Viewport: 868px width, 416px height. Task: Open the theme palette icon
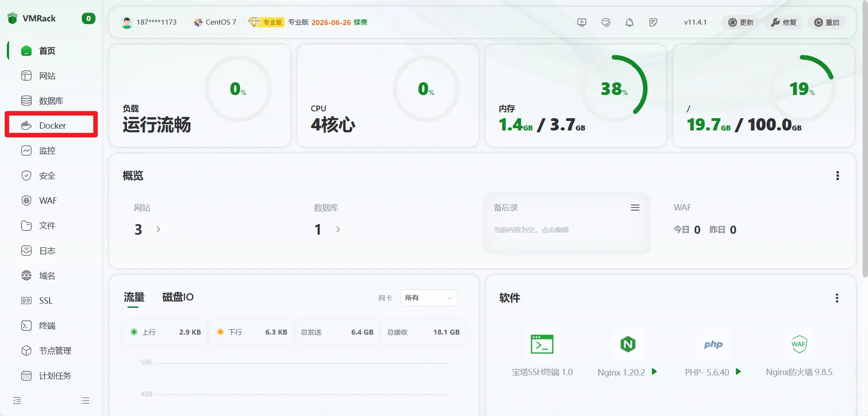[606, 22]
